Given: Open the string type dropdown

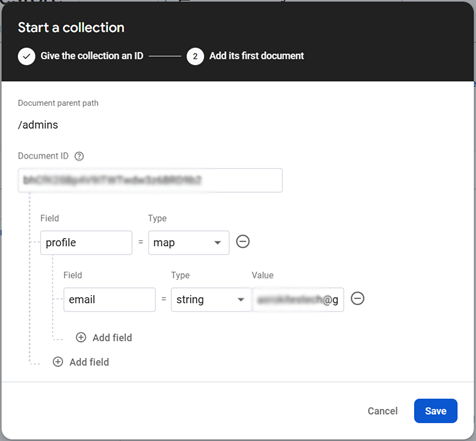Looking at the screenshot, I should click(211, 300).
